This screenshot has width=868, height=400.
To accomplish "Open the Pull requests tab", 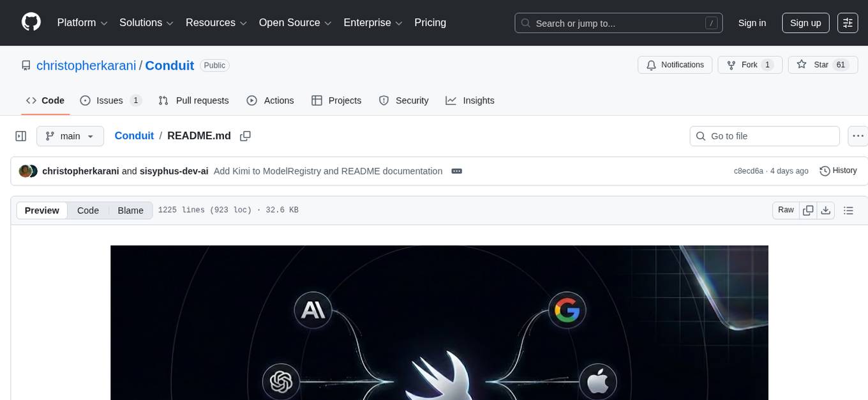I will click(193, 100).
